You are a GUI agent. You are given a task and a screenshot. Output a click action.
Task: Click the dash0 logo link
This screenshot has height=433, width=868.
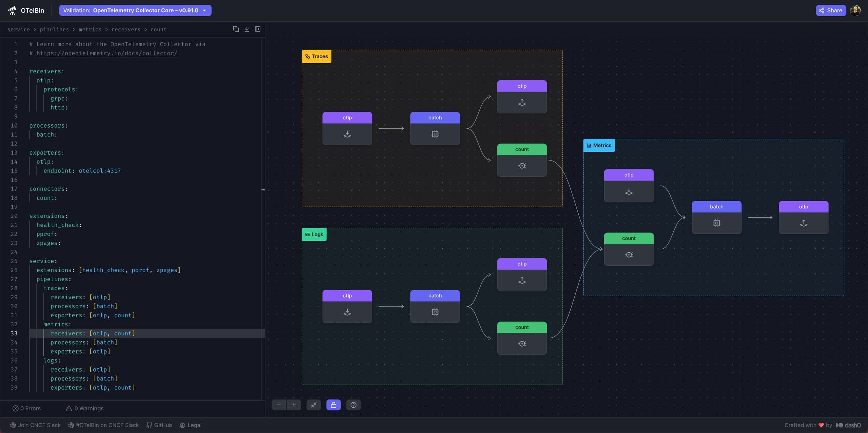pyautogui.click(x=848, y=425)
